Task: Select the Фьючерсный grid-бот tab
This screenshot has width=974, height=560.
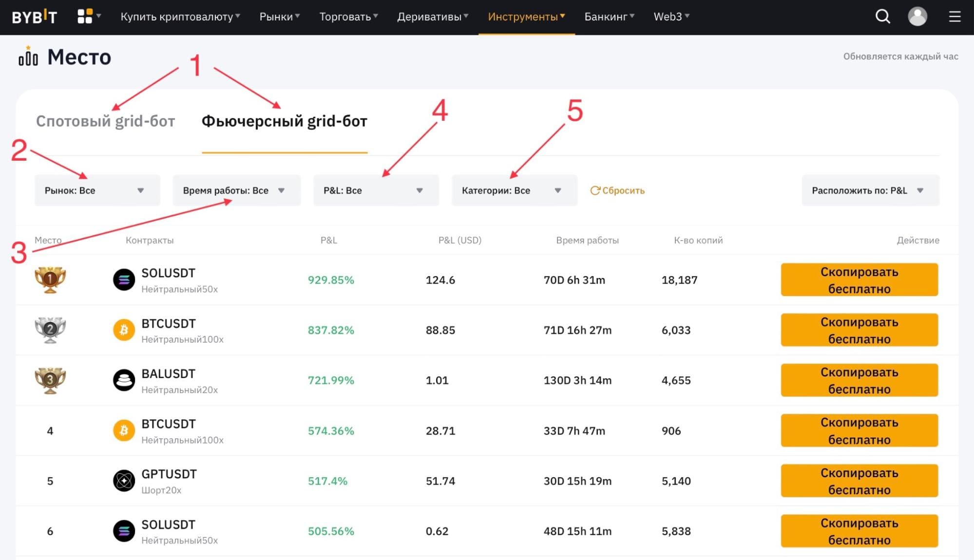Action: click(285, 121)
